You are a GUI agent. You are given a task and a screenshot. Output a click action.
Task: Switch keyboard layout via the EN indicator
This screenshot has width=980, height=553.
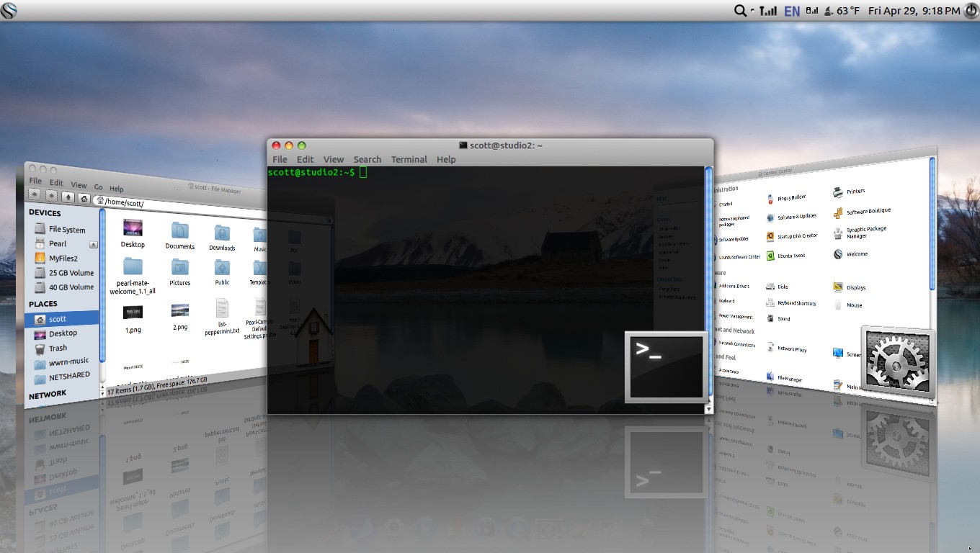coord(791,11)
